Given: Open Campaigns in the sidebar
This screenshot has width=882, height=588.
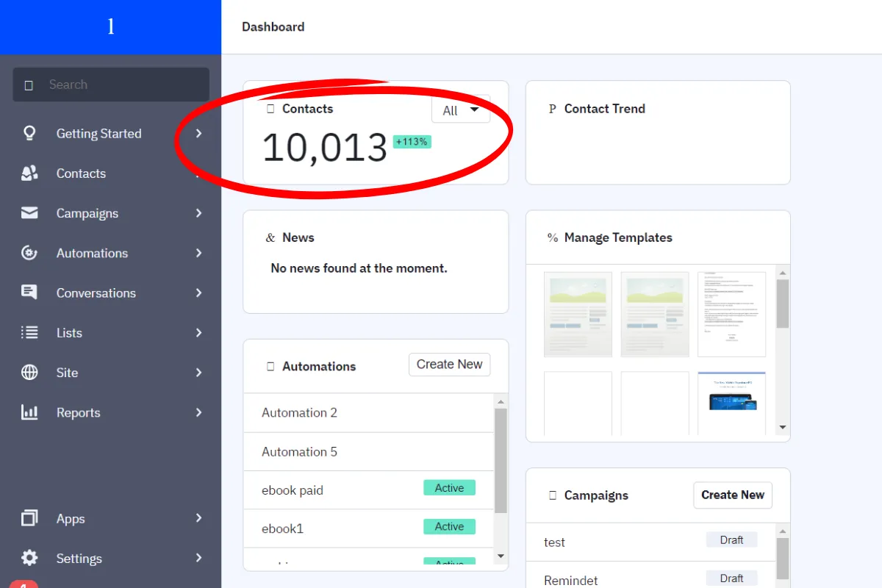Looking at the screenshot, I should 87,213.
